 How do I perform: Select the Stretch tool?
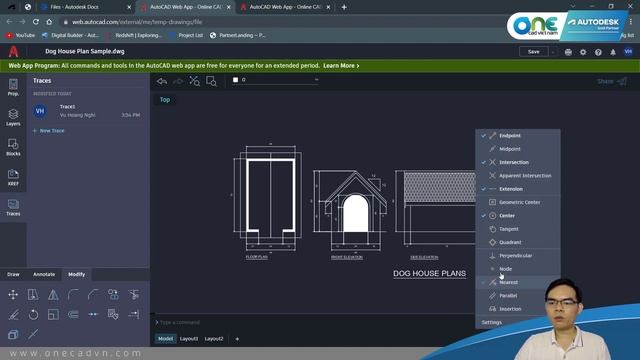pyautogui.click(x=33, y=294)
